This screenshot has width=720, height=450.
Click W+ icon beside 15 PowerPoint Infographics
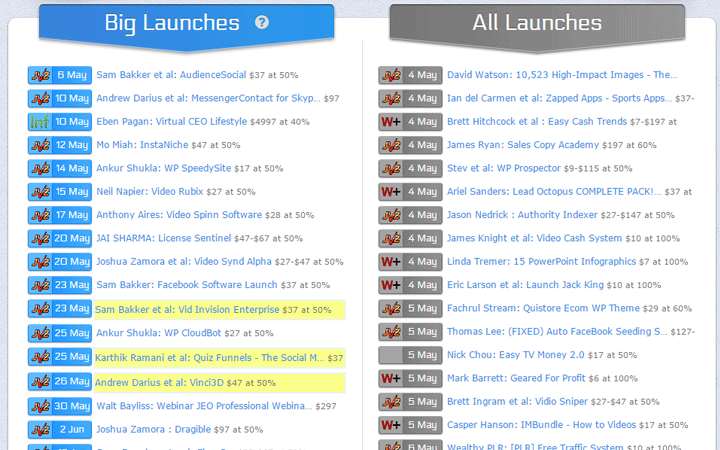[x=391, y=262]
